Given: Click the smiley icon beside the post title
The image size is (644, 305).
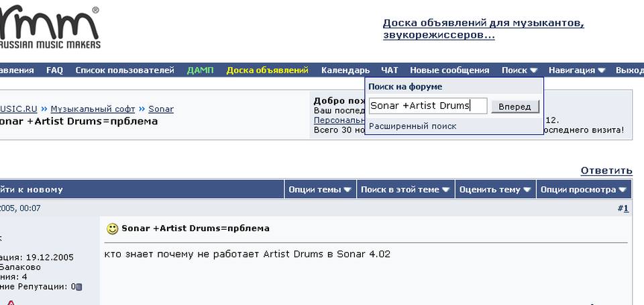Looking at the screenshot, I should (112, 228).
